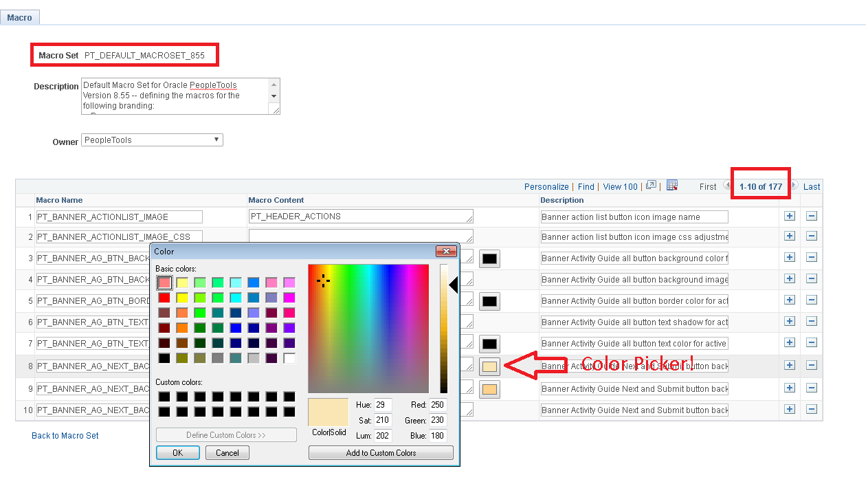
Task: Add a row after PT_BANNER_ACTIONLIST_IMAGE
Action: pyautogui.click(x=789, y=216)
